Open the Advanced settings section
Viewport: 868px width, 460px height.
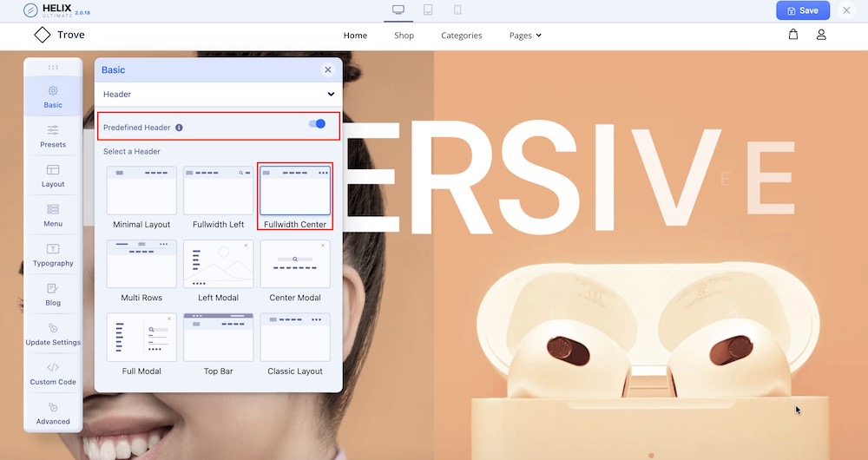(53, 413)
